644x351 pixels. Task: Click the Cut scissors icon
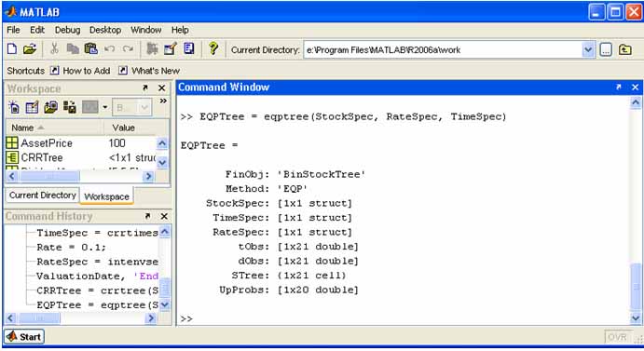point(54,49)
